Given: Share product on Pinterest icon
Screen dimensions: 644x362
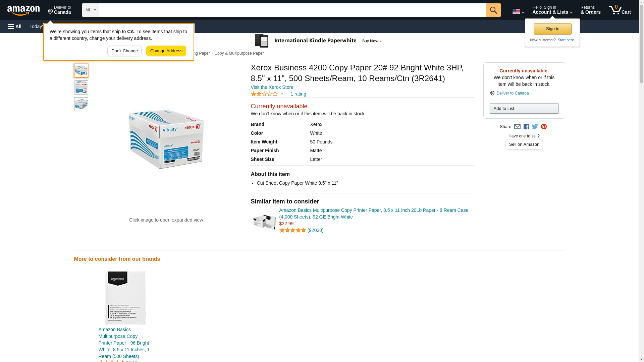Looking at the screenshot, I should click(544, 127).
